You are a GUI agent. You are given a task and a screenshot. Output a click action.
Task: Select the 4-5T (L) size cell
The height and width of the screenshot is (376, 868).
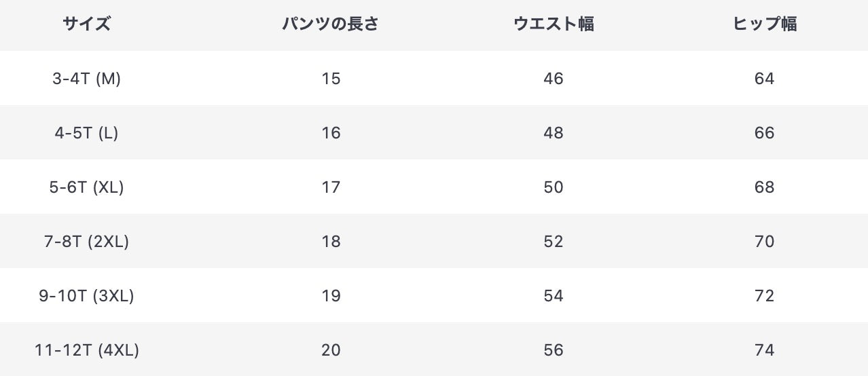point(86,133)
